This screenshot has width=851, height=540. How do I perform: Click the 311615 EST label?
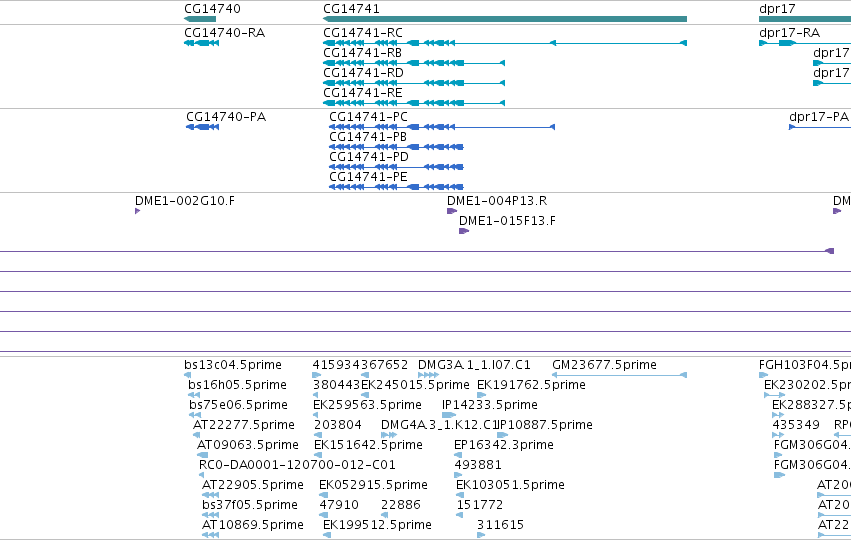[500, 525]
